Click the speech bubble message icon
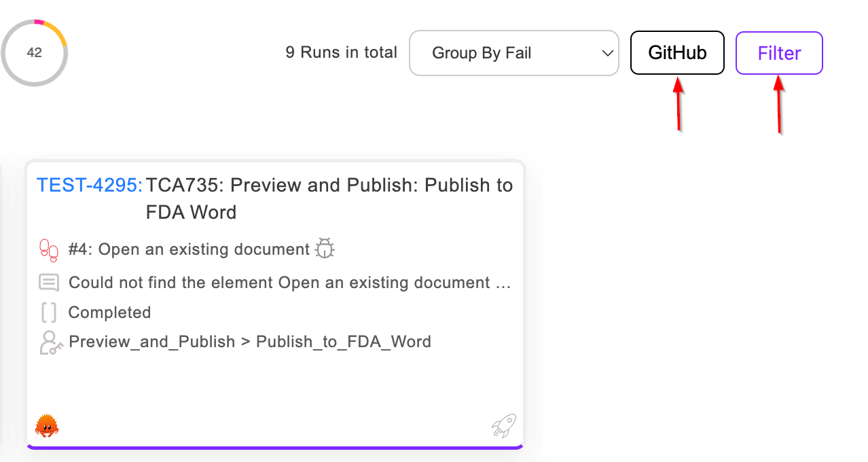 (49, 282)
